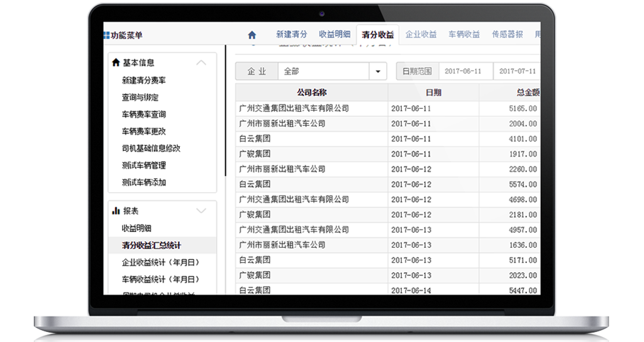Open 查询与绑定 menu item
Image resolution: width=644 pixels, height=342 pixels.
click(x=140, y=97)
